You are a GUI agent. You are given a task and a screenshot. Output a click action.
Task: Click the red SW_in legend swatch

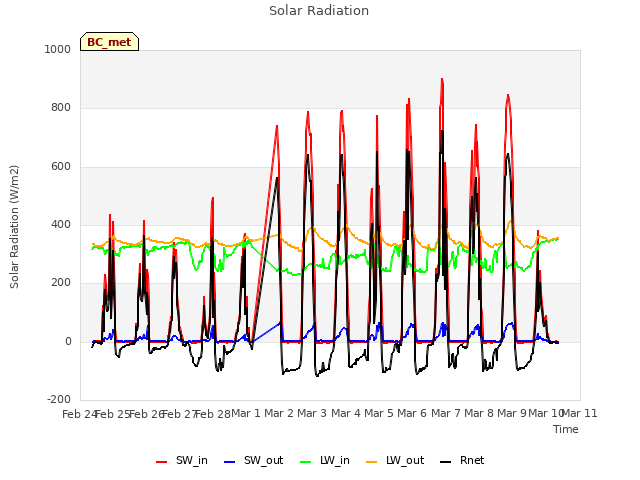(x=162, y=462)
